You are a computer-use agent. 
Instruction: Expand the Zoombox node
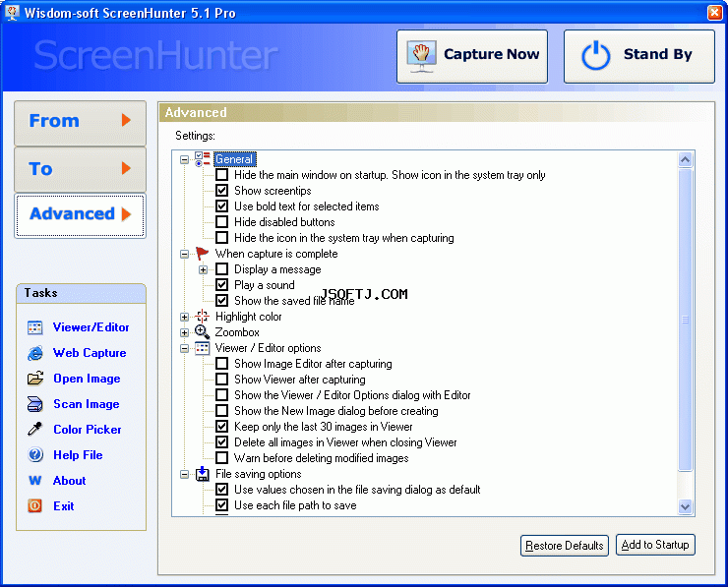184,332
